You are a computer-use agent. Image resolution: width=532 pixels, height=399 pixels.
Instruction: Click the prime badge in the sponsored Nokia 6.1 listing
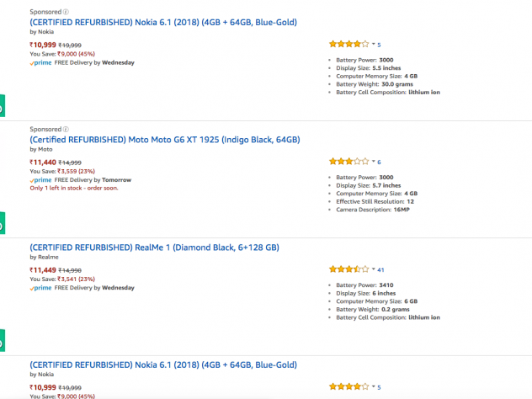coord(41,62)
